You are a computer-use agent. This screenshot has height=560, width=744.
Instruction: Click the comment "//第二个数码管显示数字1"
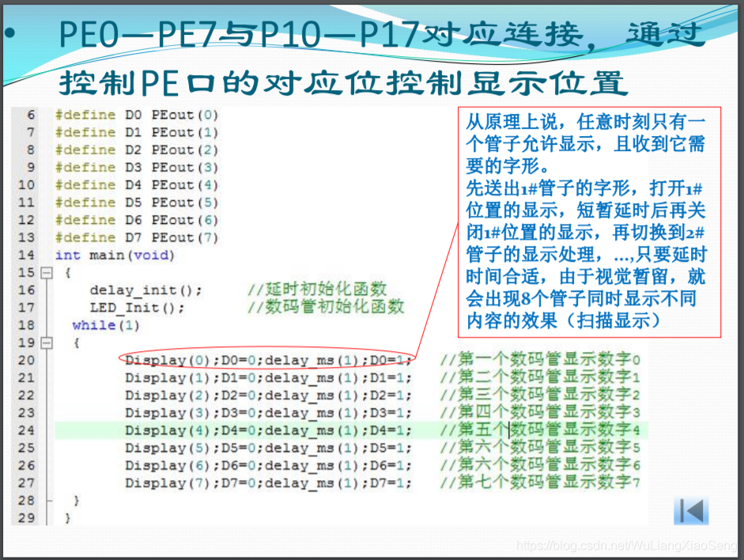click(x=540, y=377)
